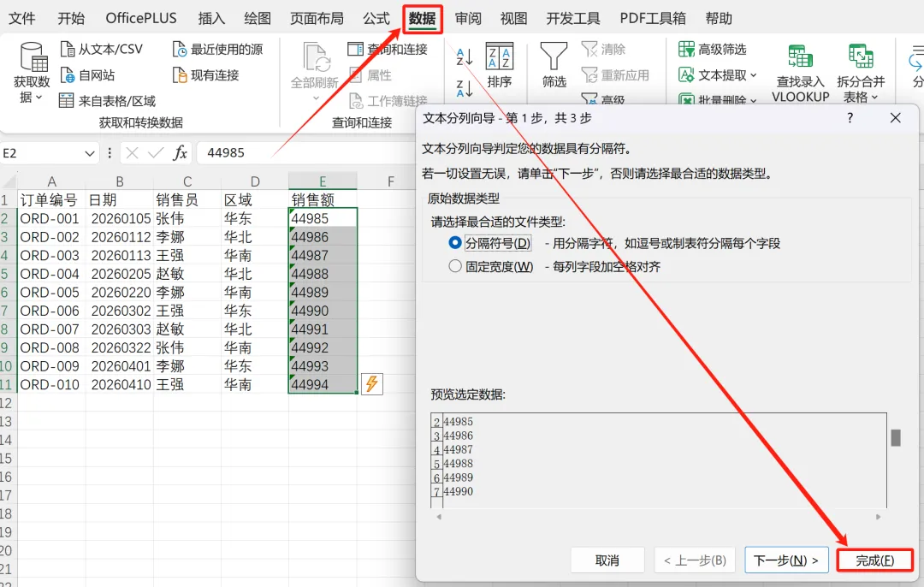
Task: Click the formula bar showing 44985
Action: 305,153
